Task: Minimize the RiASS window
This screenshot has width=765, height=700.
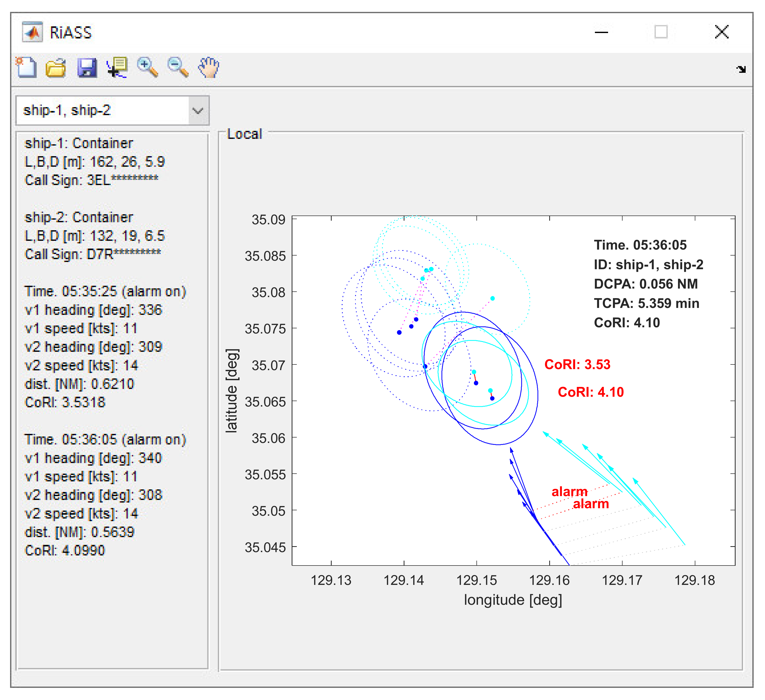Action: 601,33
